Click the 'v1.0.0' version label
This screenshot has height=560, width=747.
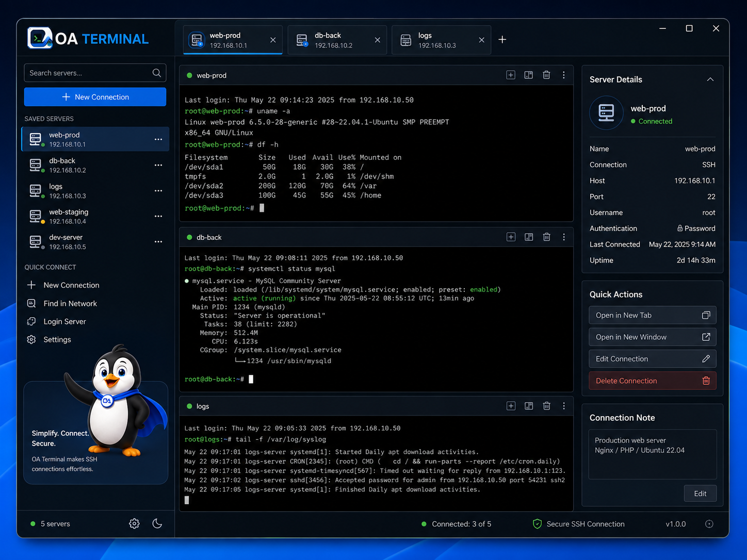pos(676,524)
